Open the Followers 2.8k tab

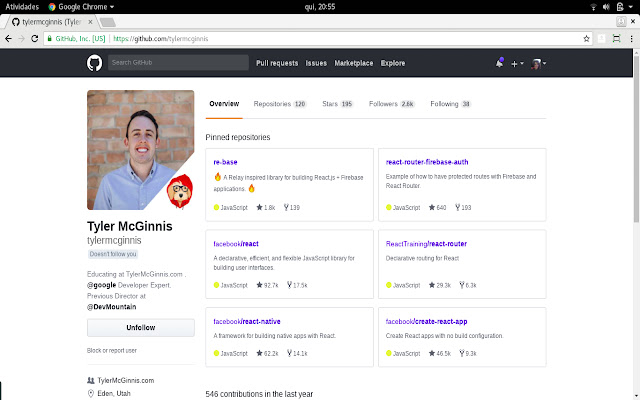point(392,104)
